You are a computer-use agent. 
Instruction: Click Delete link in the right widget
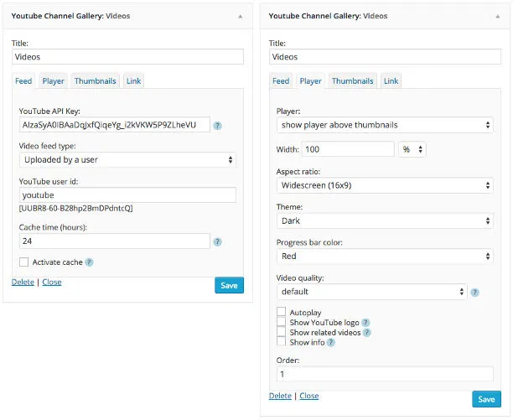pyautogui.click(x=280, y=396)
